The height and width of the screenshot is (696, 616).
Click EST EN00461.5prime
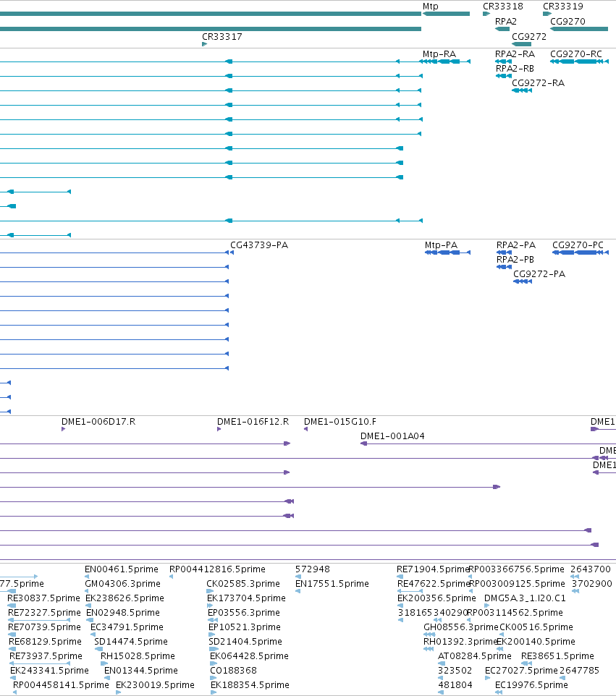122,569
